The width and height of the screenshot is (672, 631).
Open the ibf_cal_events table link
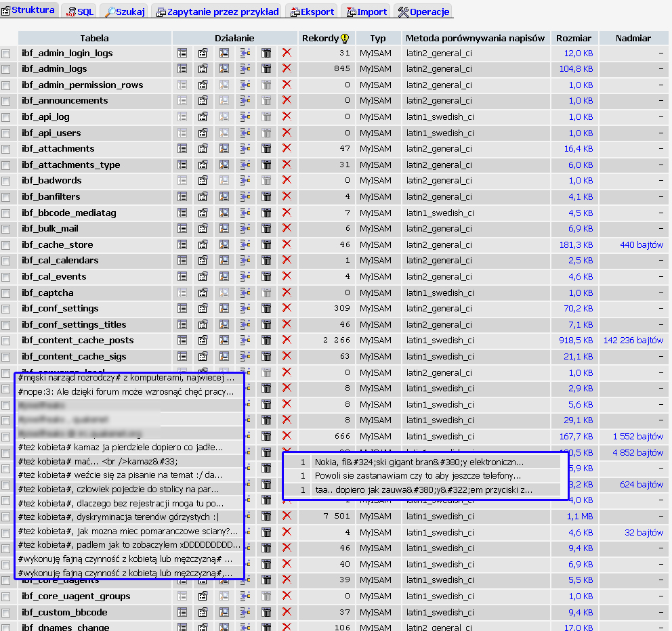pos(54,276)
